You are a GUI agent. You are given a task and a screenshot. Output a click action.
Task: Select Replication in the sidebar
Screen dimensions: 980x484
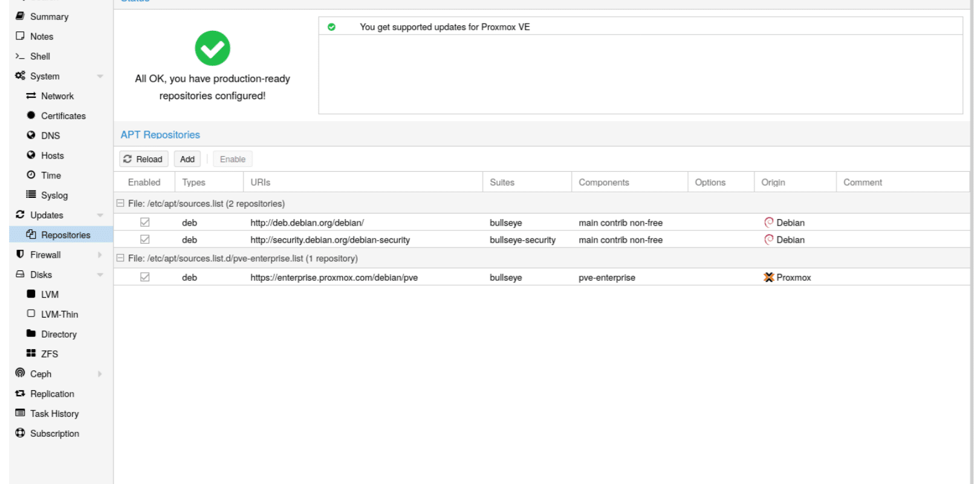(52, 394)
